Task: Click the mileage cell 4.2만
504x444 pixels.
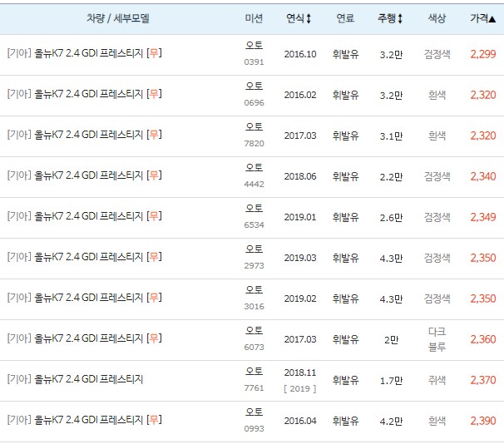Action: click(391, 422)
